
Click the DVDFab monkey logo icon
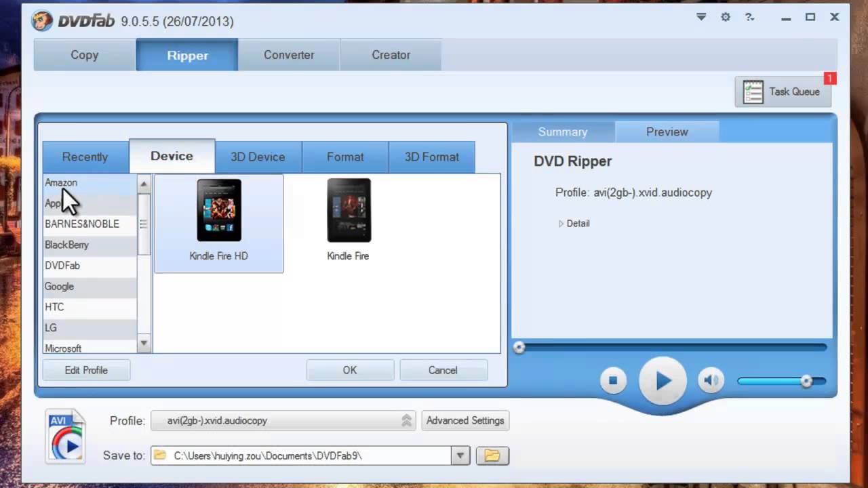coord(43,21)
